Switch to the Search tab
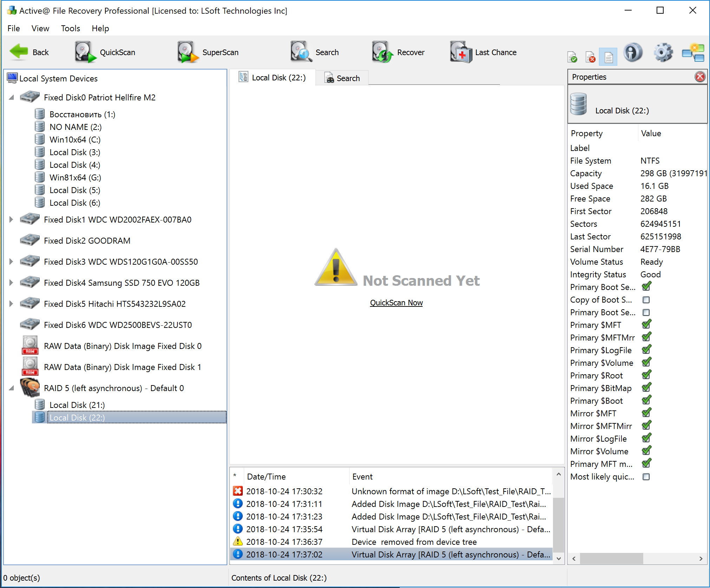Viewport: 710px width, 588px height. (x=342, y=78)
